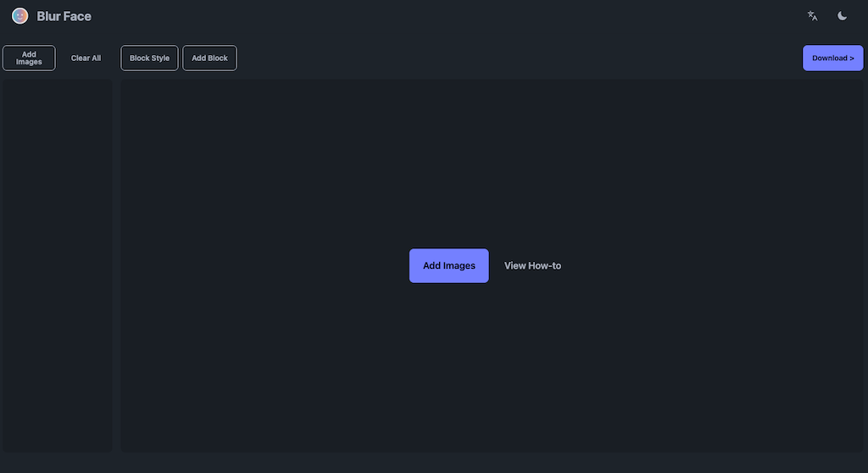Click the Blur Face logo icon
Viewport: 868px width, 473px height.
pyautogui.click(x=19, y=16)
